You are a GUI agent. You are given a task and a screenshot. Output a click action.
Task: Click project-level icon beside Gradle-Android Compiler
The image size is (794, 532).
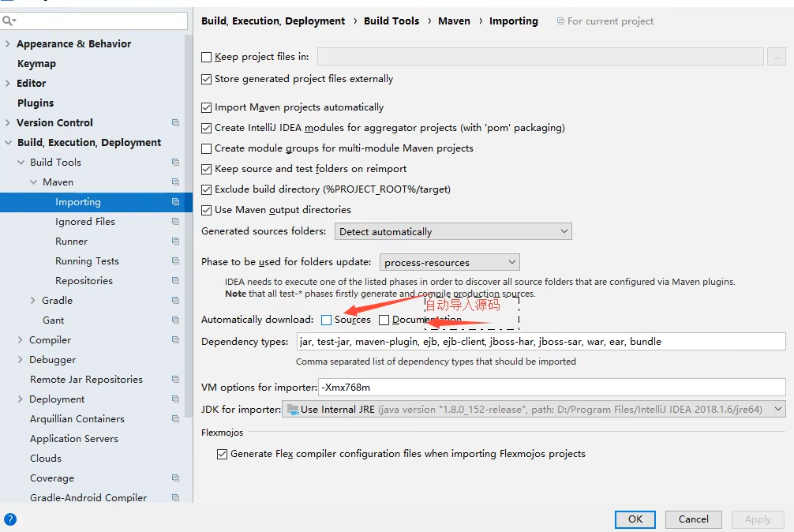pos(176,497)
